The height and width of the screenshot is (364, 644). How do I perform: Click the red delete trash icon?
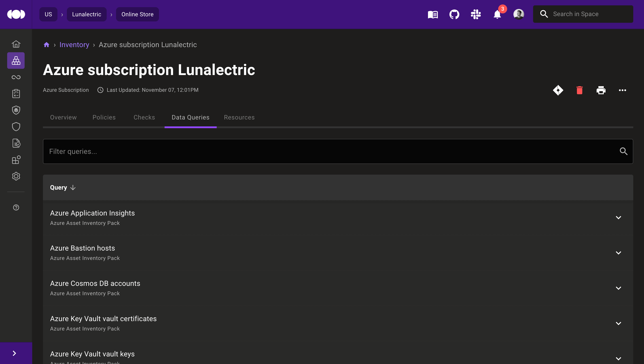point(579,90)
